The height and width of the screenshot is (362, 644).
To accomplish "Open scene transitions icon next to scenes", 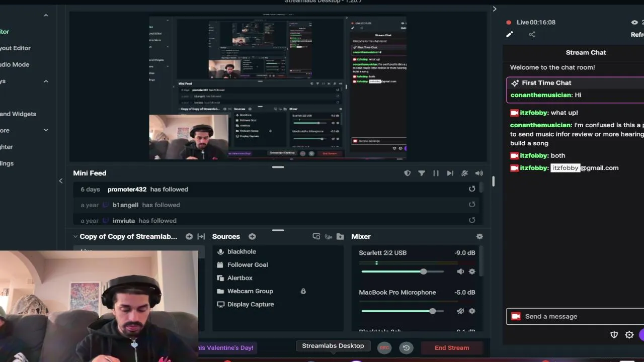I will [201, 236].
